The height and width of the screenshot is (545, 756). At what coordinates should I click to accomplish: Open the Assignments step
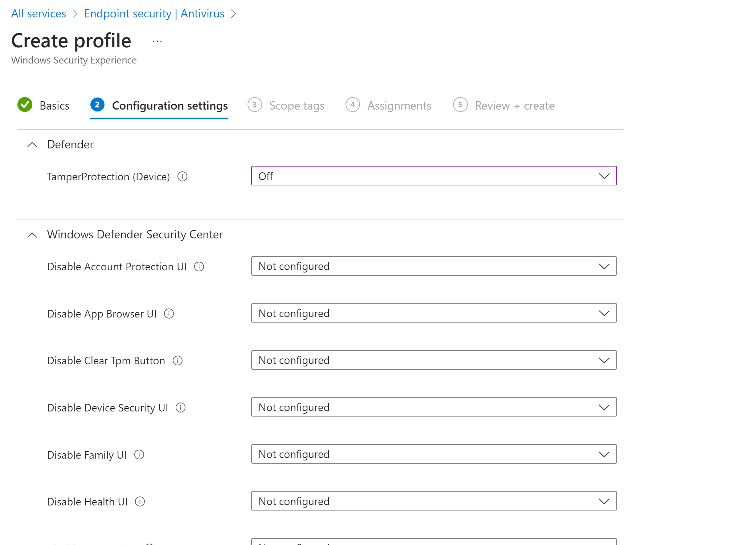pyautogui.click(x=399, y=106)
